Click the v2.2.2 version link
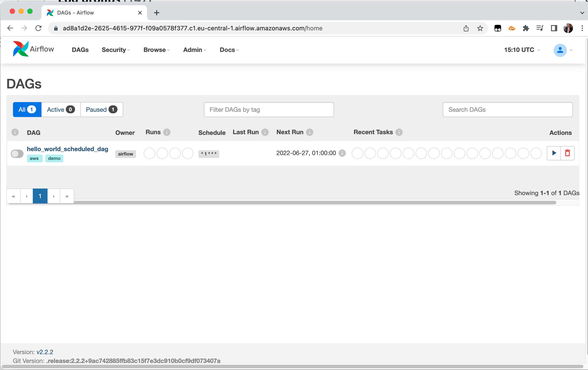Image resolution: width=588 pixels, height=370 pixels. pos(45,352)
